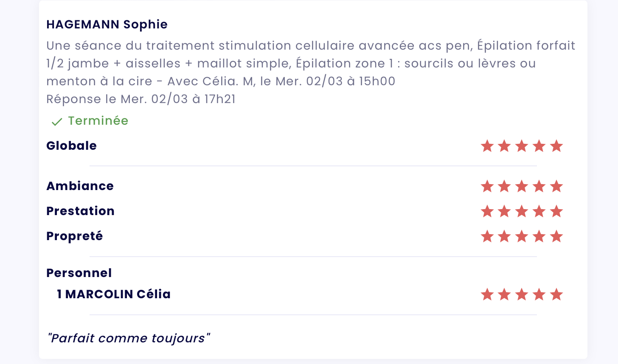The height and width of the screenshot is (364, 618).
Task: Click the Globale rating label
Action: click(71, 146)
